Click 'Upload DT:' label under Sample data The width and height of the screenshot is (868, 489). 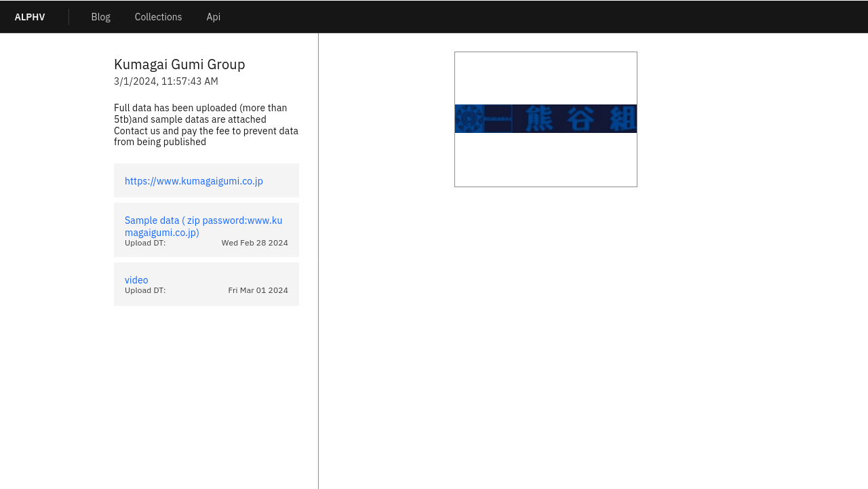pos(145,243)
